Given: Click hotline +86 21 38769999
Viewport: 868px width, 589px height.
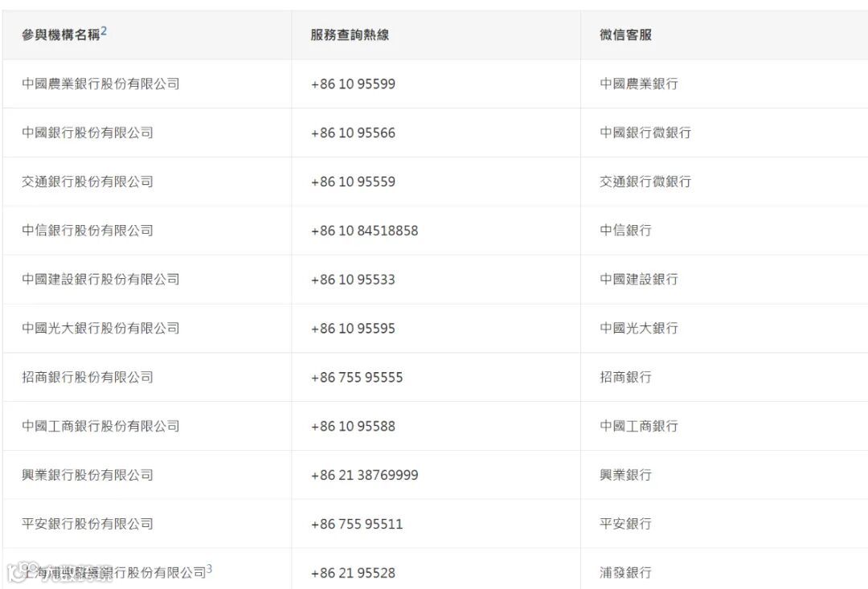Looking at the screenshot, I should (364, 475).
